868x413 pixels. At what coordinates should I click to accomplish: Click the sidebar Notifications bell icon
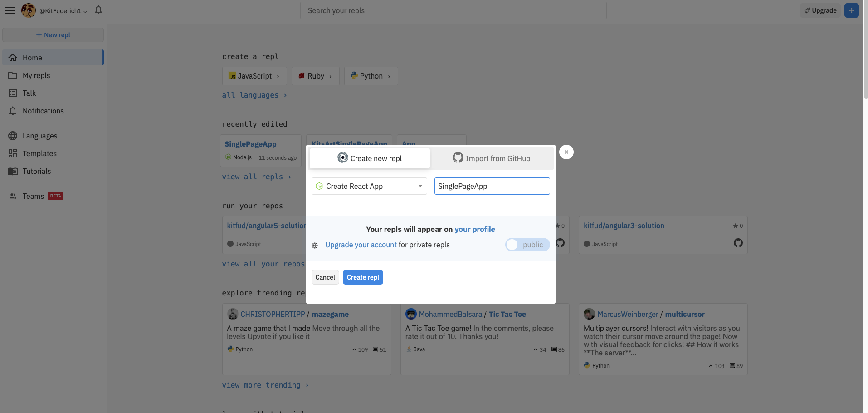13,111
